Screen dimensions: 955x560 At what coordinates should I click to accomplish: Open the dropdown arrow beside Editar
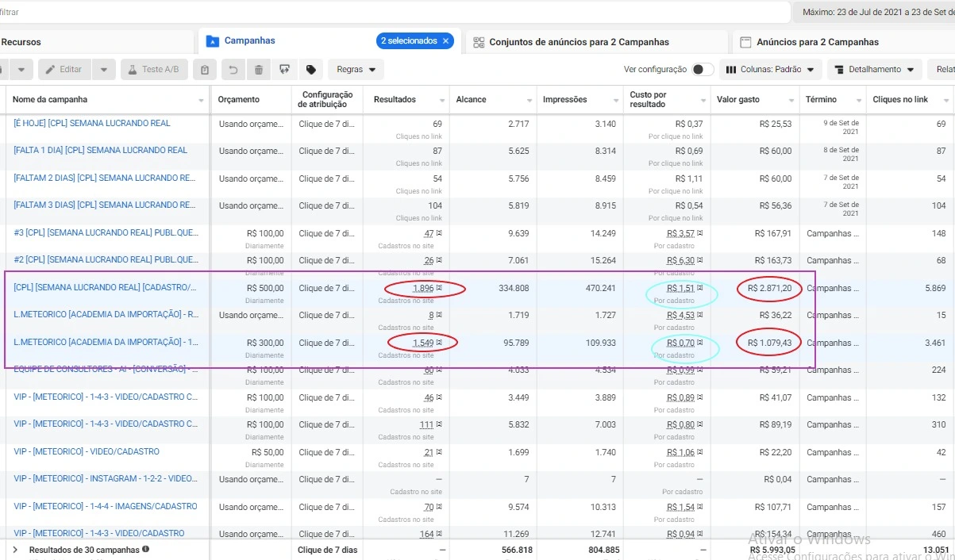(104, 70)
